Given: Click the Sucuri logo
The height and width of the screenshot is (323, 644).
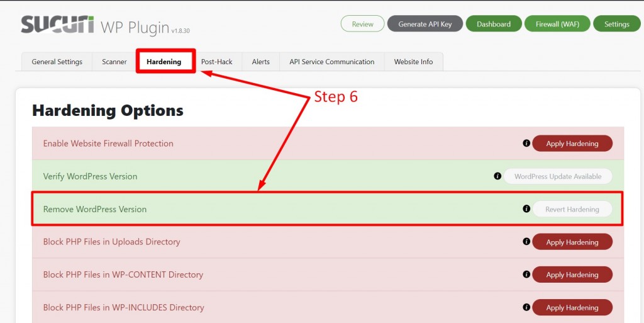Looking at the screenshot, I should click(x=57, y=25).
